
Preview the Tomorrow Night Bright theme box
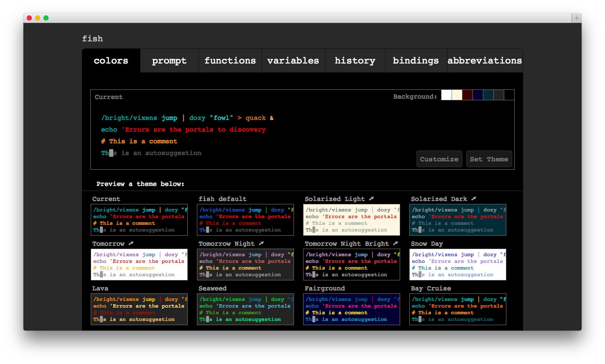coord(352,265)
